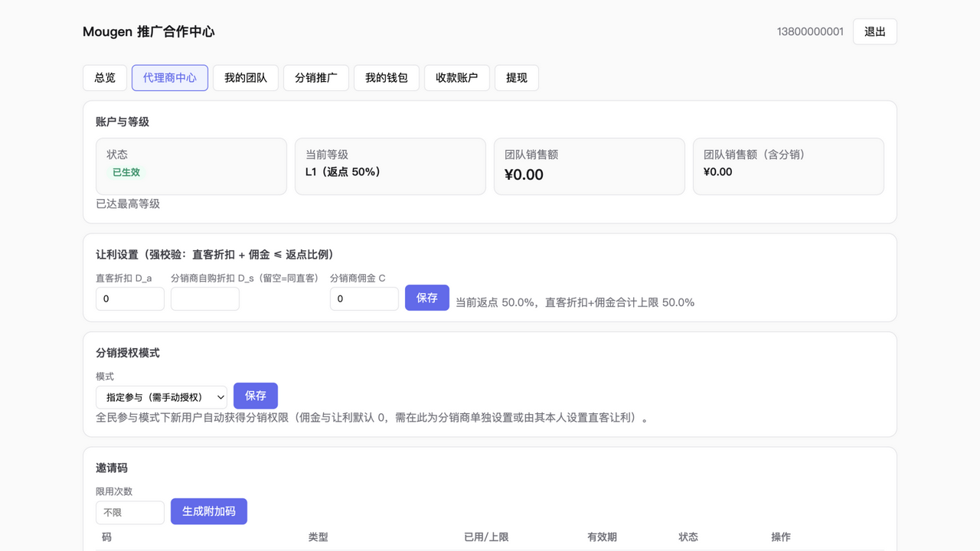Screen dimensions: 980x551
Task: Save the 让利设置 discount settings
Action: pyautogui.click(x=427, y=298)
